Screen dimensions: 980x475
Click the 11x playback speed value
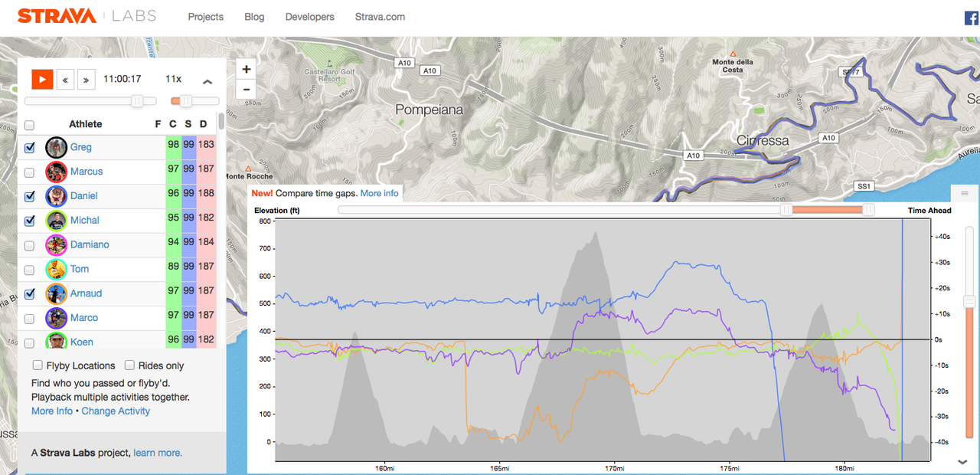pos(174,79)
